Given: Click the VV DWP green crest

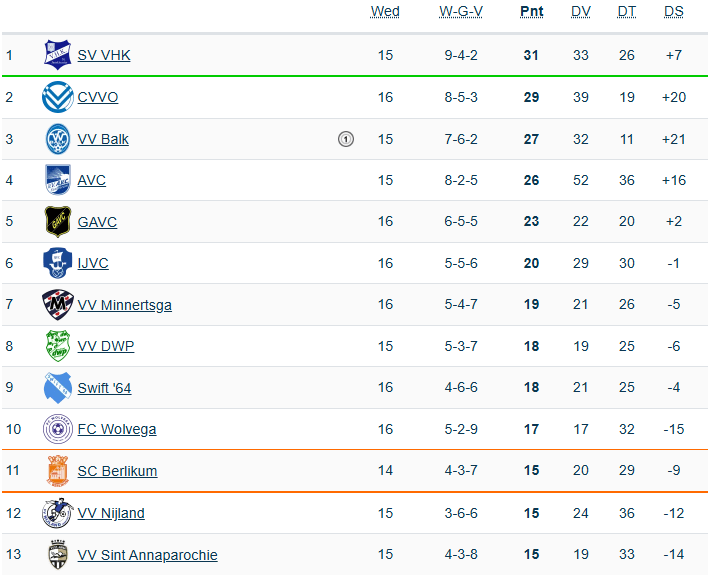Looking at the screenshot, I should click(58, 346).
